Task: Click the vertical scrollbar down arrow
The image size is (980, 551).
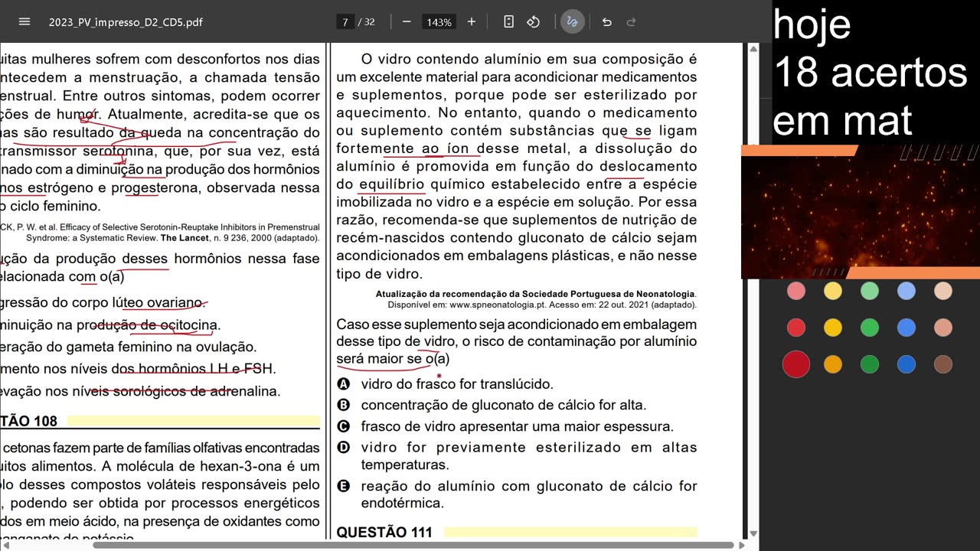Action: tap(753, 533)
